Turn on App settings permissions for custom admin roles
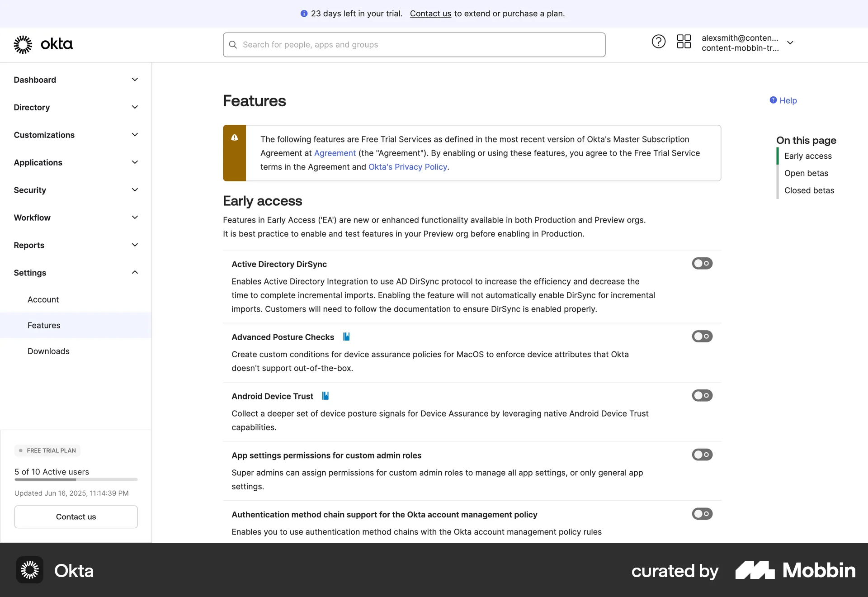The image size is (868, 597). point(702,455)
